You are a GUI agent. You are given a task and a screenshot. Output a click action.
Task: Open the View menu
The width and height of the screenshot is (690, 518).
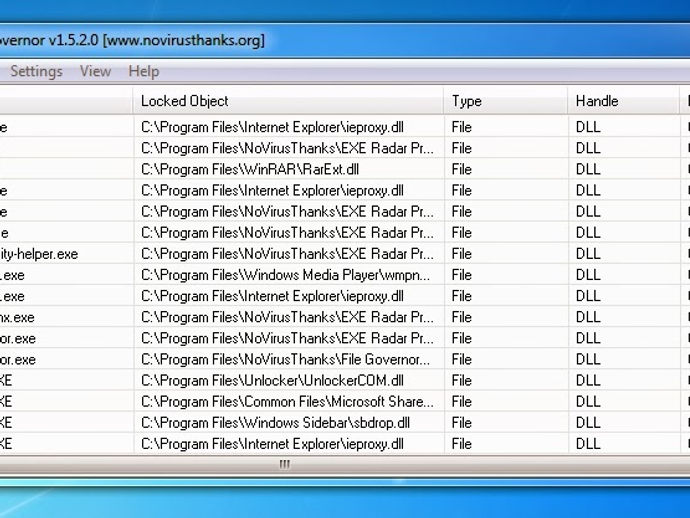(x=95, y=71)
